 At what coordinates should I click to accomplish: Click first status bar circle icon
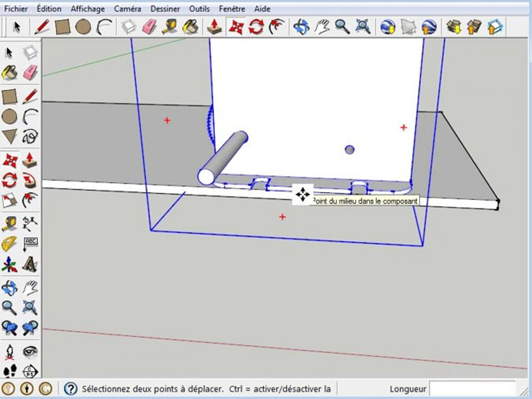pyautogui.click(x=8, y=388)
